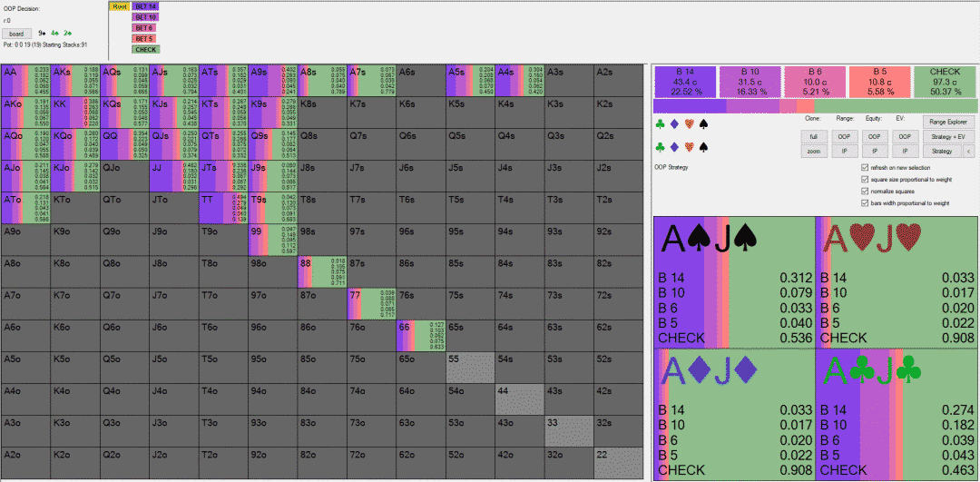Click the purple B 14 strategy summary box
The width and height of the screenshot is (980, 482).
(x=685, y=82)
